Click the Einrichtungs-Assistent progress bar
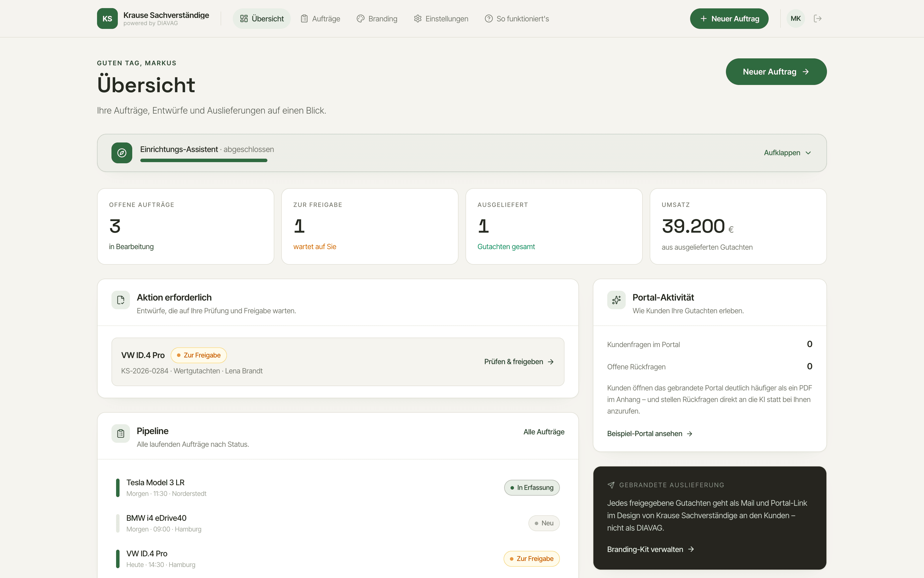The width and height of the screenshot is (924, 578). point(204,161)
